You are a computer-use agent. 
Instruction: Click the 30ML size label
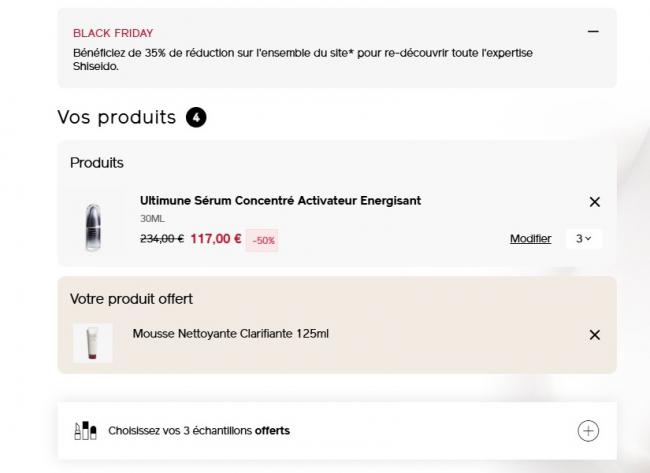(153, 218)
